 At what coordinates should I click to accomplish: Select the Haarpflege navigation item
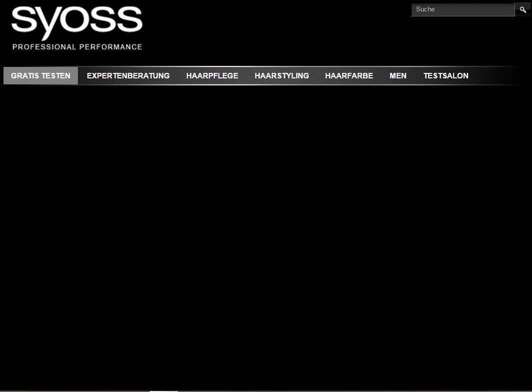[212, 75]
